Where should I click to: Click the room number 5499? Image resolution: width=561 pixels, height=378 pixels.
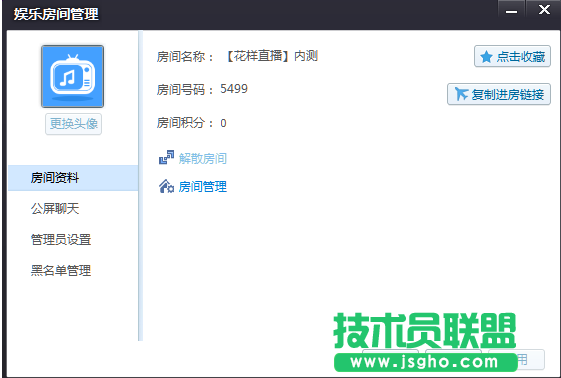[234, 89]
